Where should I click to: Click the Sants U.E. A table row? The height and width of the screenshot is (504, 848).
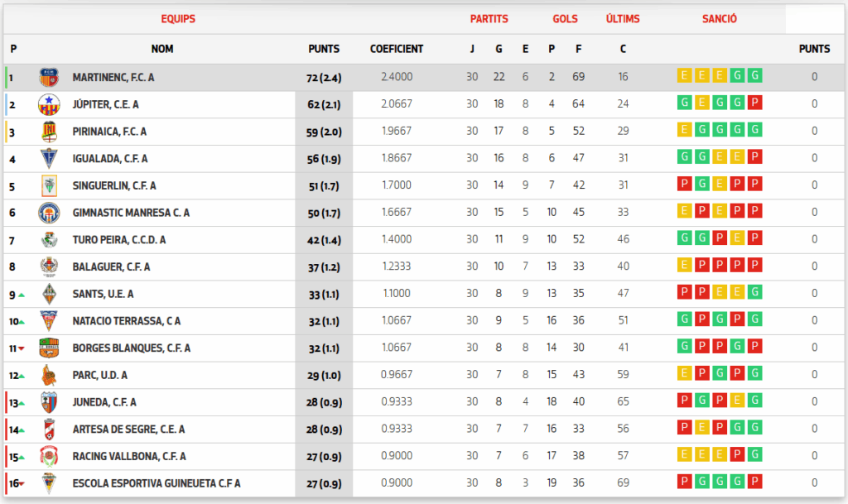[x=331, y=294]
